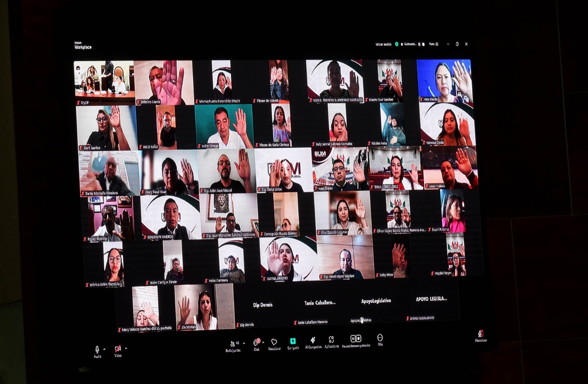Viewport: 588px width, 384px height.
Task: Open the Aplicaciones menu
Action: point(331,340)
